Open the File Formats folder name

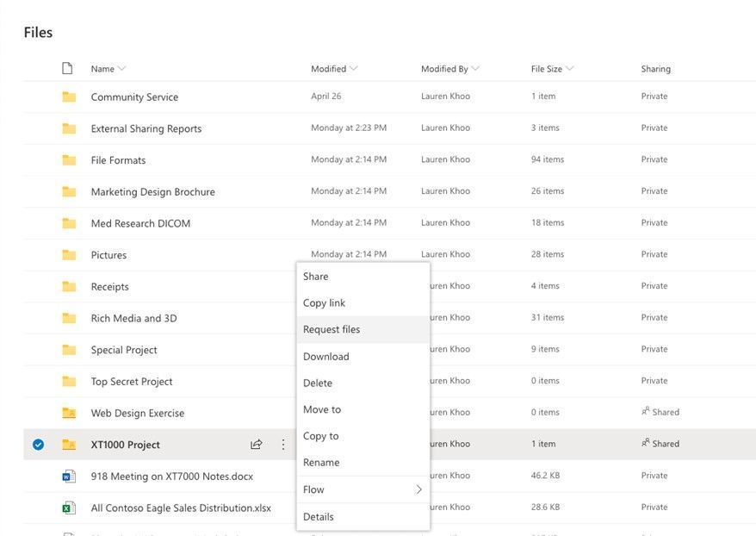pos(118,160)
